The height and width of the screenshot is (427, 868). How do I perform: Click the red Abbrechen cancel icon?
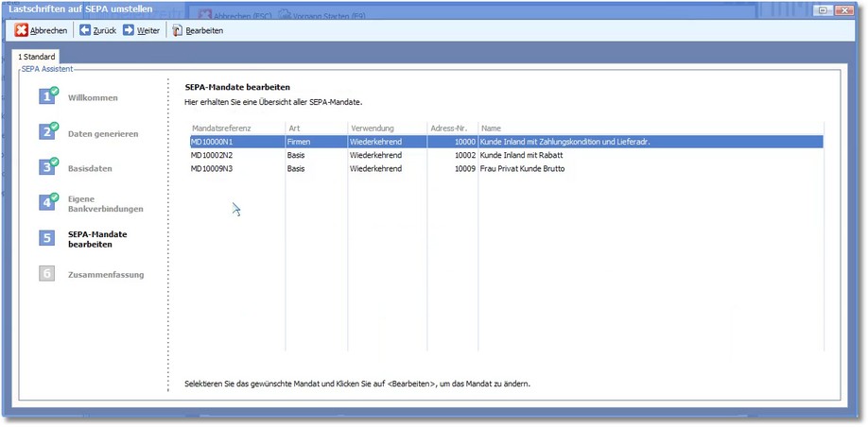22,30
